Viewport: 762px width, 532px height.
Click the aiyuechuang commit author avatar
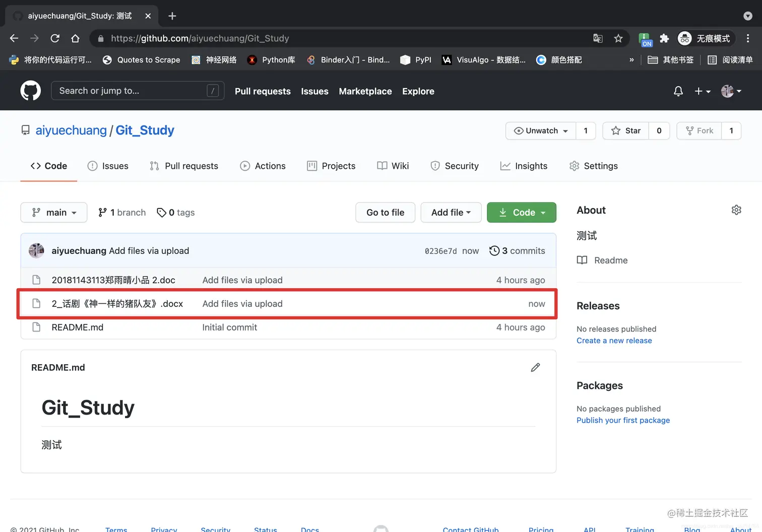pos(36,251)
